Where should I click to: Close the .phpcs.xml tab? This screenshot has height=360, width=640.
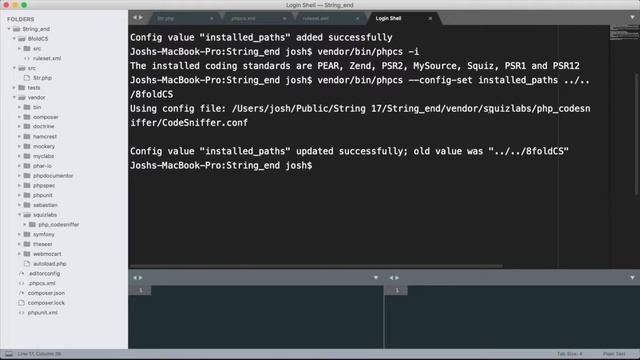click(284, 18)
